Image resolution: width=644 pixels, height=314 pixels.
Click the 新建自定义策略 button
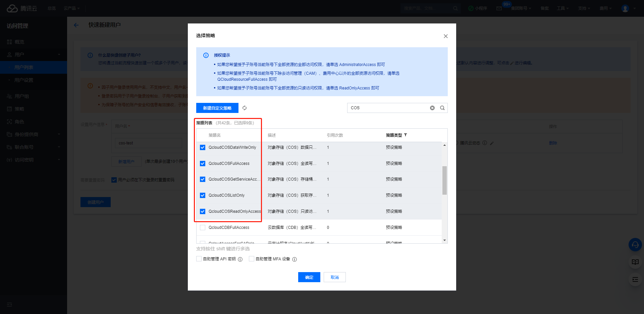[x=217, y=108]
